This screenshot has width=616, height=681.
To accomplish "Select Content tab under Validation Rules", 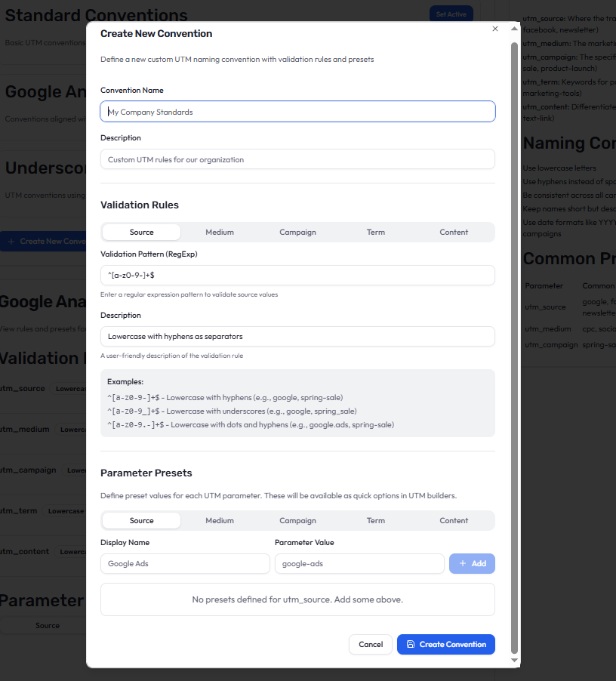I will click(x=454, y=232).
